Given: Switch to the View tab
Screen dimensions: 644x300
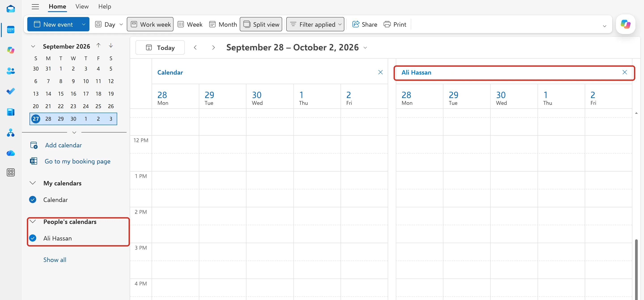Looking at the screenshot, I should coord(82,6).
